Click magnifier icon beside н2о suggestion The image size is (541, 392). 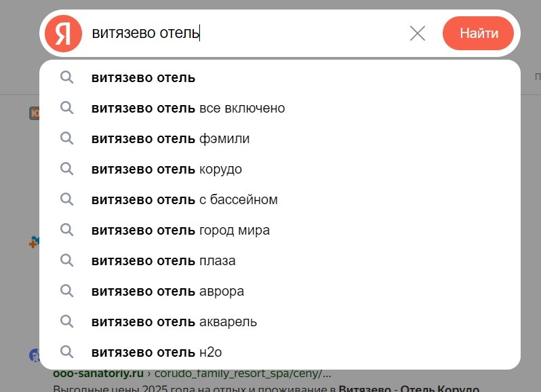point(66,352)
